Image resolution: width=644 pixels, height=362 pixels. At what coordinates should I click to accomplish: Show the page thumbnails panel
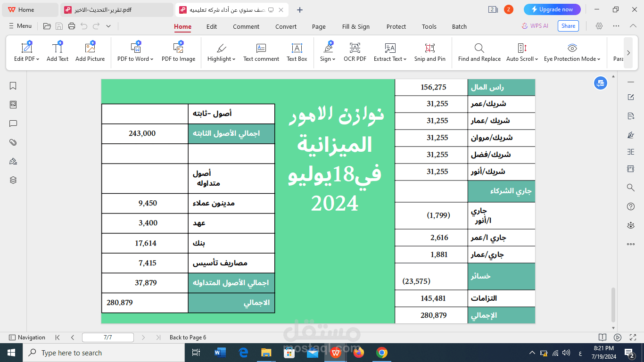click(x=13, y=105)
